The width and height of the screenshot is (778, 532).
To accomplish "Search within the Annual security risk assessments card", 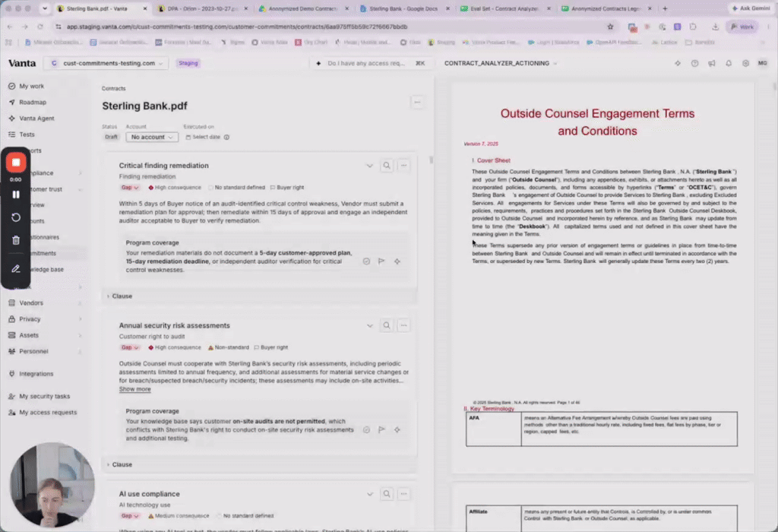I will coord(387,325).
